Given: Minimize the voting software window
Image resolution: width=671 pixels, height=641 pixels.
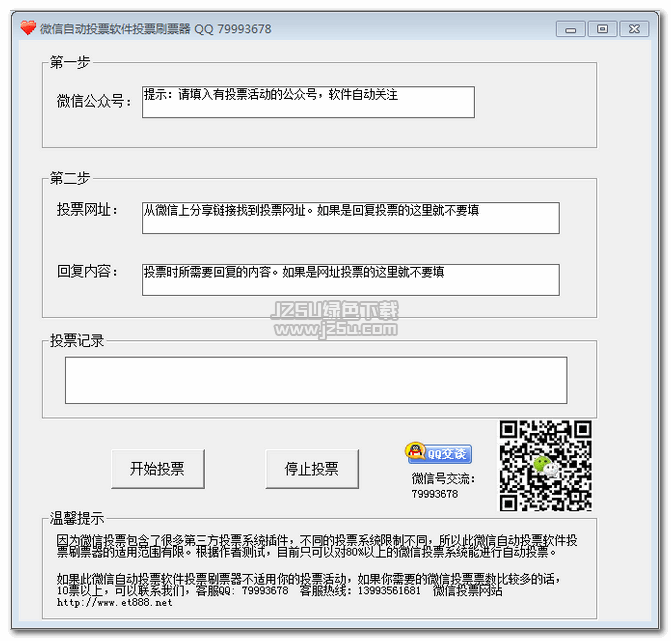Looking at the screenshot, I should click(x=570, y=29).
